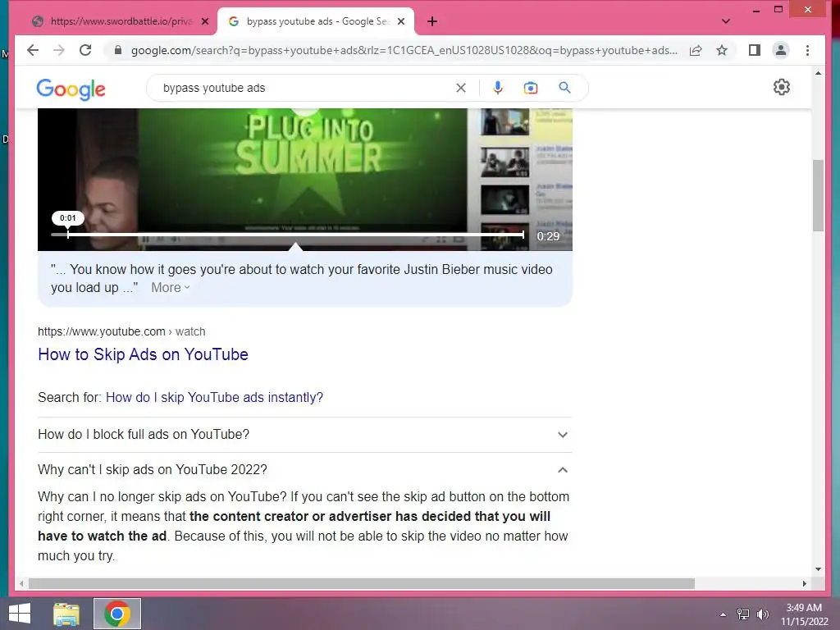The height and width of the screenshot is (630, 840).
Task: Open the Windows Start menu
Action: [x=20, y=614]
